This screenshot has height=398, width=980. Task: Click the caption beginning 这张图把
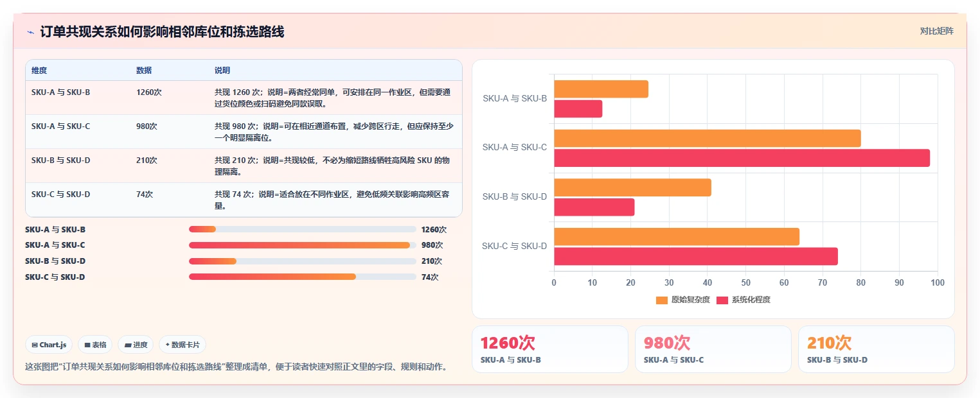(x=236, y=367)
